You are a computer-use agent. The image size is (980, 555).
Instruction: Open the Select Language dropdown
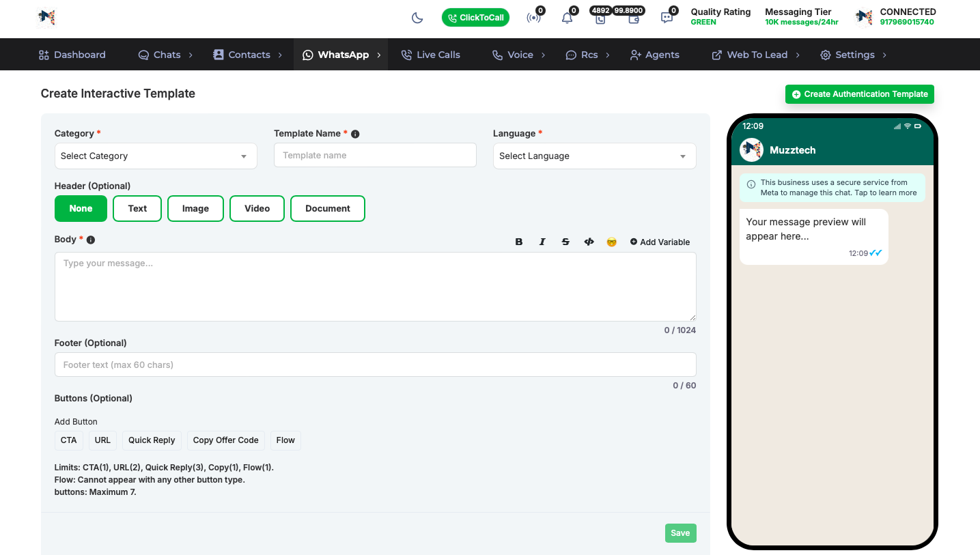(x=593, y=156)
